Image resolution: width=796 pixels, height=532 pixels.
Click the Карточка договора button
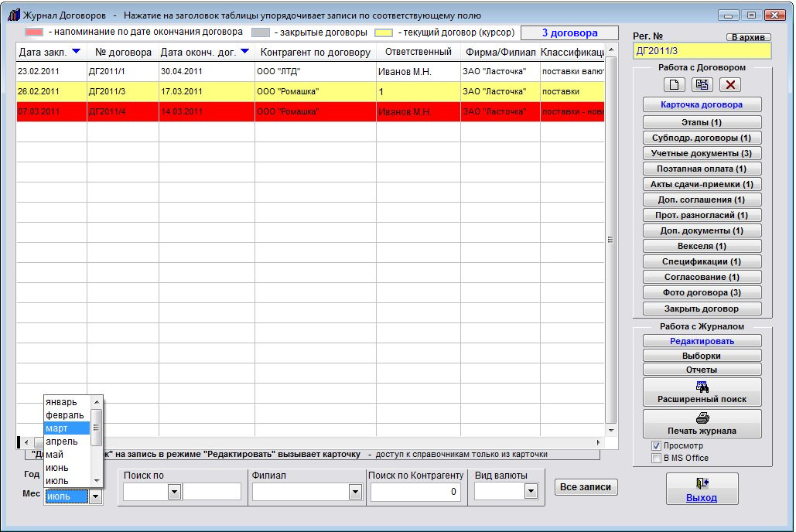(x=702, y=104)
